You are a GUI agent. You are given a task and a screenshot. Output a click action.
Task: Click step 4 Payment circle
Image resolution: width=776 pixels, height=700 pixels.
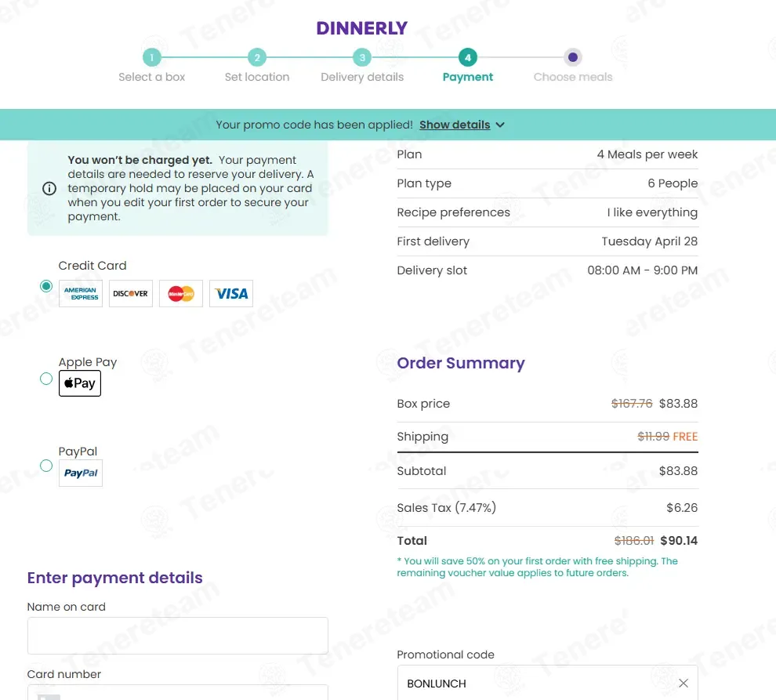tap(468, 57)
